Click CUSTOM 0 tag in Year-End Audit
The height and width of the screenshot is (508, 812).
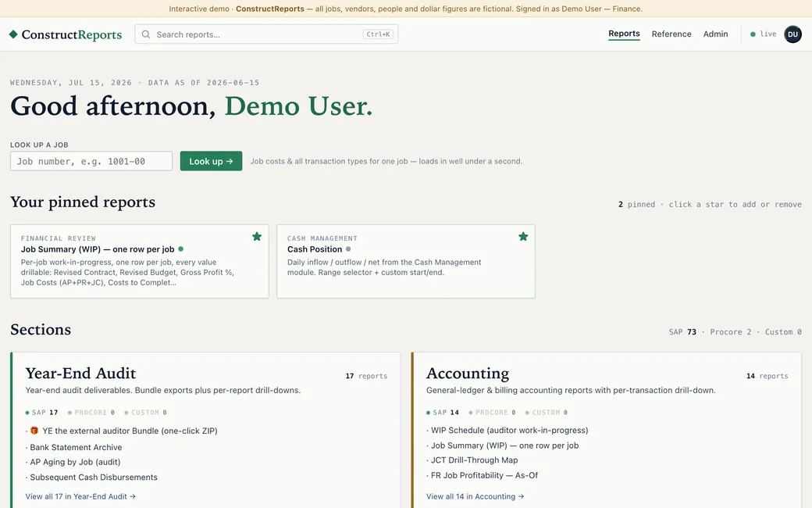pos(145,412)
